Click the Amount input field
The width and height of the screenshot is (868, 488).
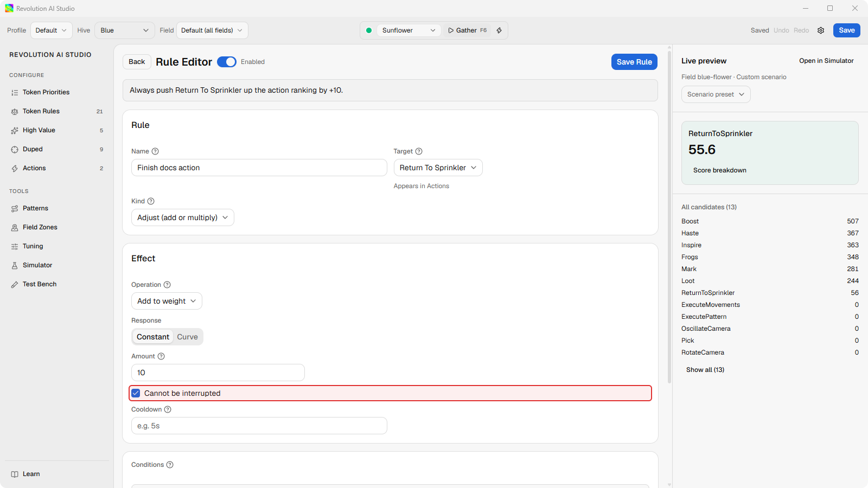pos(218,373)
